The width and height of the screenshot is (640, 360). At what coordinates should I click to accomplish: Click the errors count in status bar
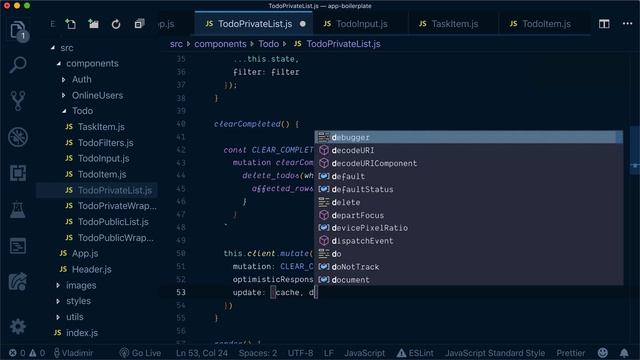coord(17,353)
